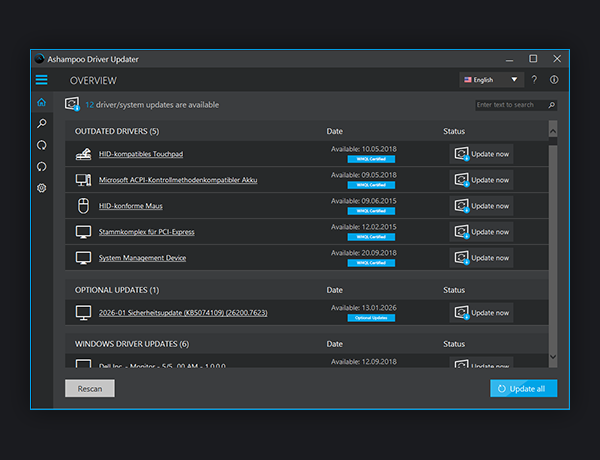This screenshot has height=460, width=600.
Task: Update HID-kompatibles Touchpad now
Action: [x=481, y=154]
